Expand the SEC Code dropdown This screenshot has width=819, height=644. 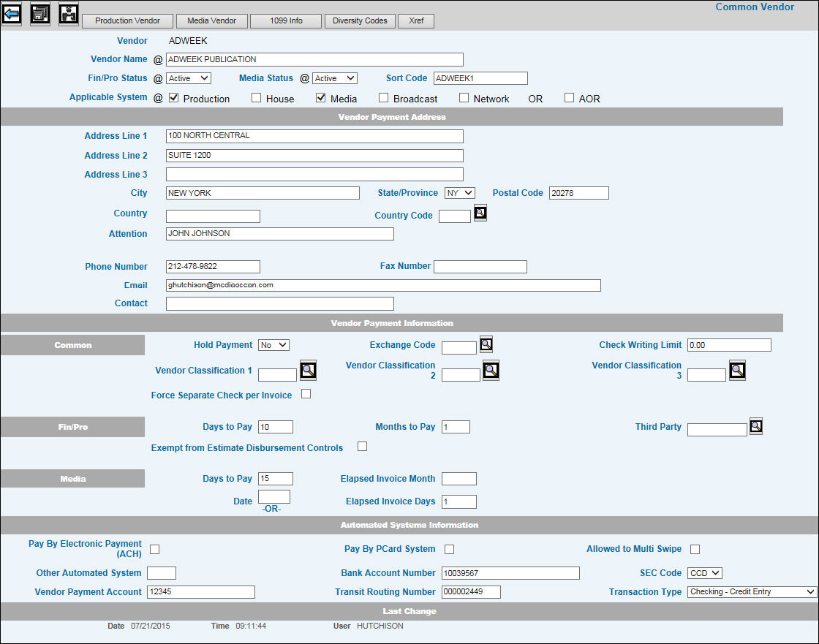pos(705,573)
